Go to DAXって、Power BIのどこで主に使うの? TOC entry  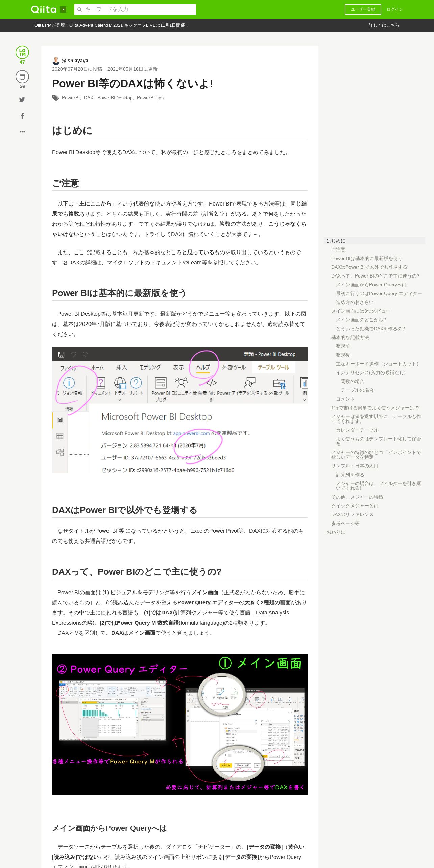(x=375, y=276)
